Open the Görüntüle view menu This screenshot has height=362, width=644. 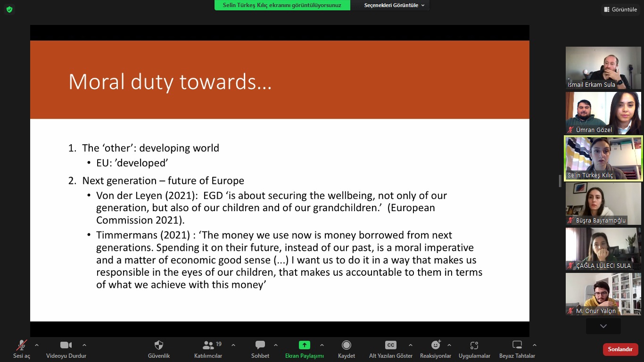pos(620,9)
